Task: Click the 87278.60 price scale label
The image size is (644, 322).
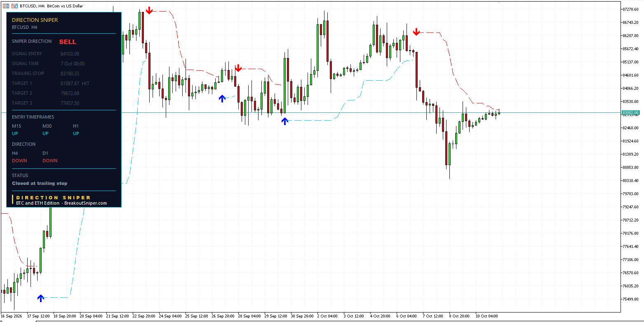Action: point(631,9)
